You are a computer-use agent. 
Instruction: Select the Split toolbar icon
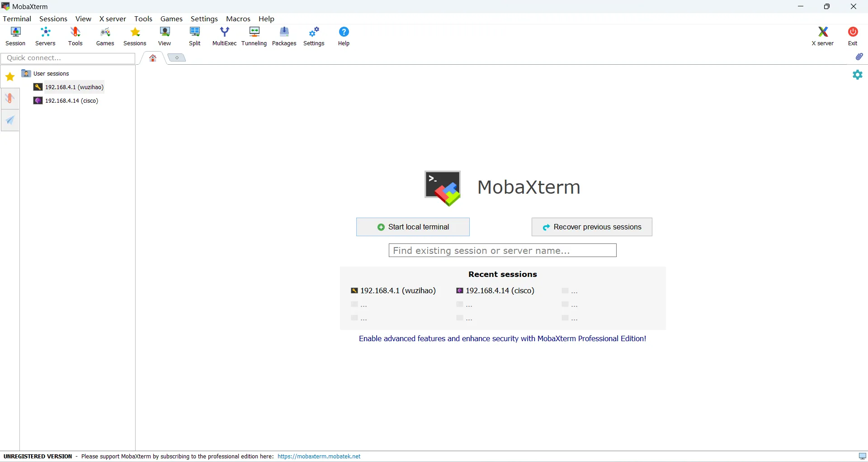(195, 36)
